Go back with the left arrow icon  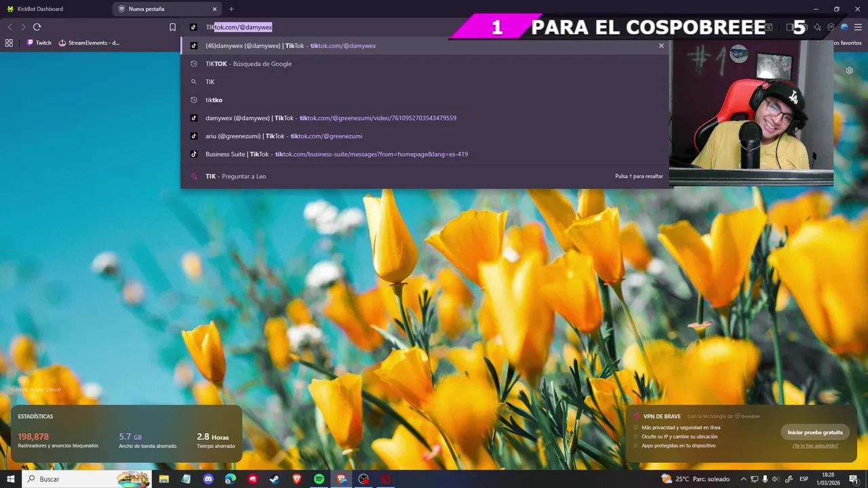(x=9, y=27)
